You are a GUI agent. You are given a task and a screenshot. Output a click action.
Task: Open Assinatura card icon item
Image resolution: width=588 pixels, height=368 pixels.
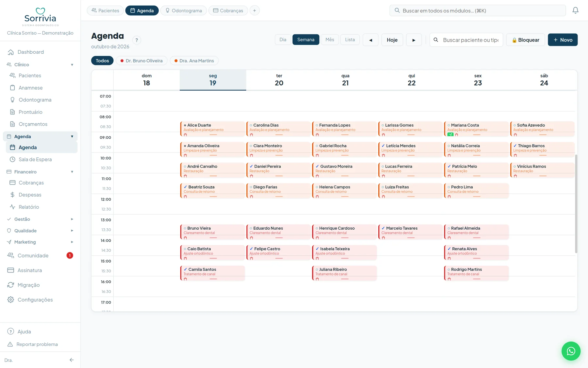[40, 270]
